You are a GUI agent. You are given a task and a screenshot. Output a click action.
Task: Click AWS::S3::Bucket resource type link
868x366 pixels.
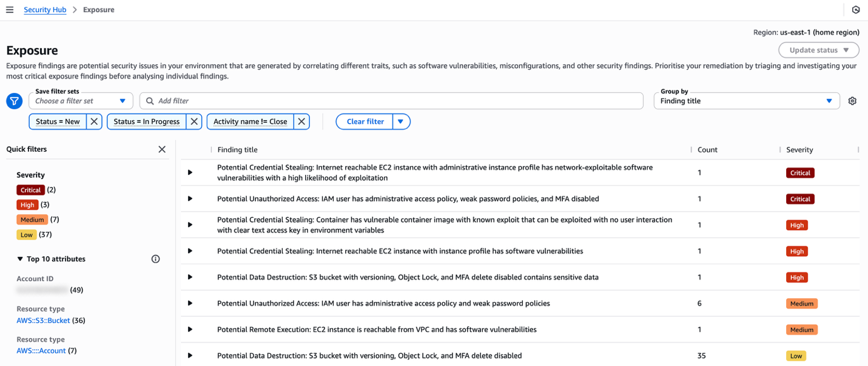[x=44, y=320]
